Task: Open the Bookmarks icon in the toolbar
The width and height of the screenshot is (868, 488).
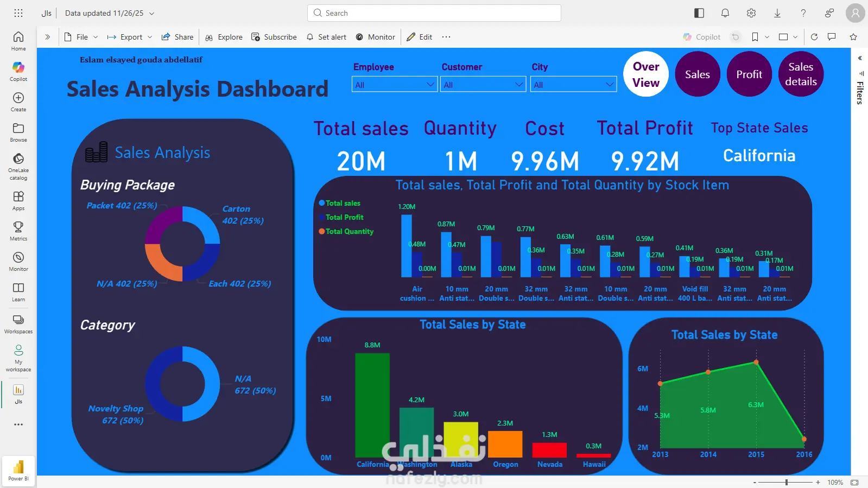Action: [755, 37]
